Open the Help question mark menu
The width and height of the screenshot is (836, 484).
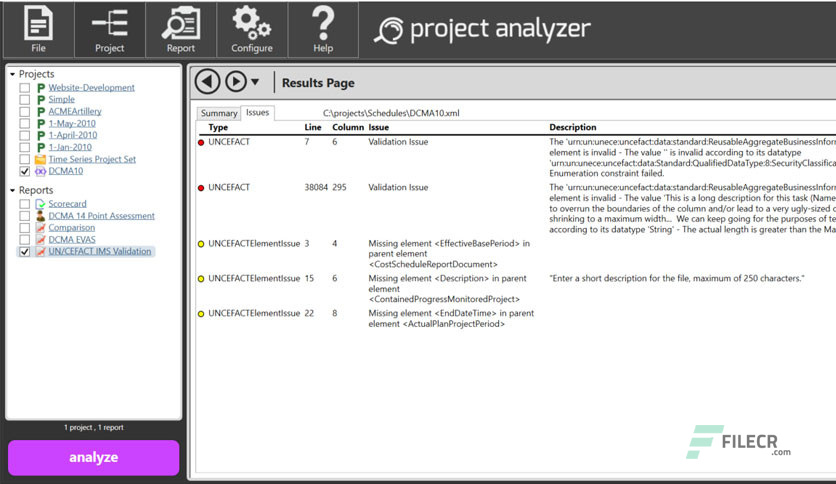[x=323, y=30]
